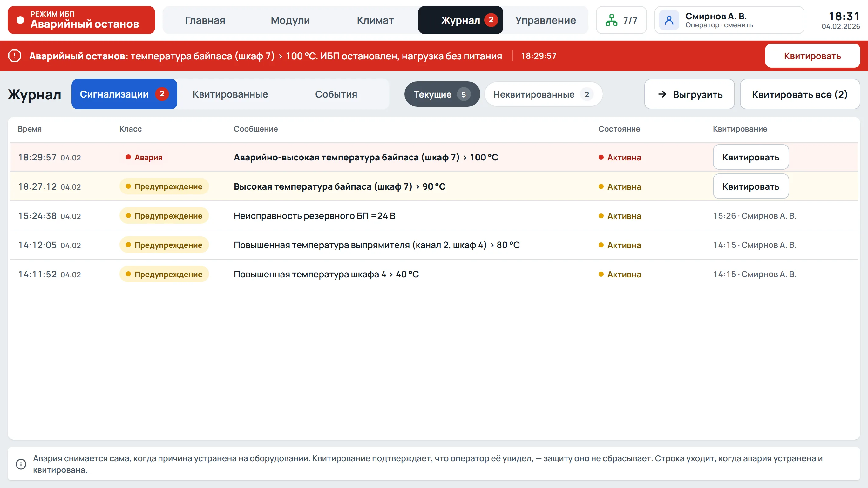The width and height of the screenshot is (868, 488).
Task: Open the Управление tab
Action: click(x=546, y=20)
